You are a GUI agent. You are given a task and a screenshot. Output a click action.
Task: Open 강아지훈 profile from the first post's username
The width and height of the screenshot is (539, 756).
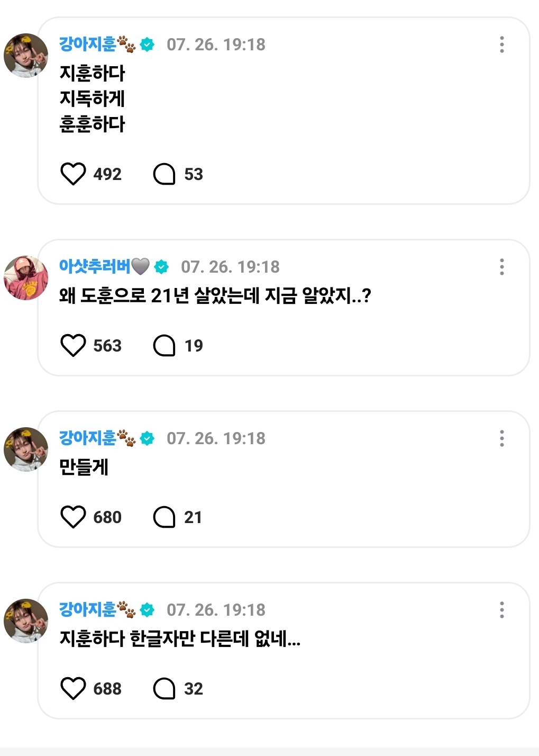(88, 44)
